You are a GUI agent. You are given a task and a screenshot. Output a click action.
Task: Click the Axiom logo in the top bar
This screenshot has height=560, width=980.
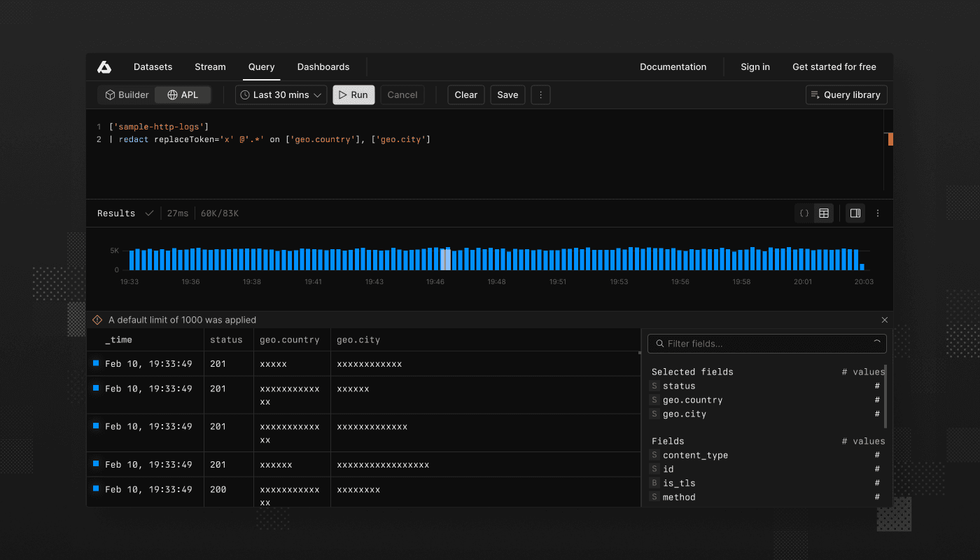pos(104,66)
